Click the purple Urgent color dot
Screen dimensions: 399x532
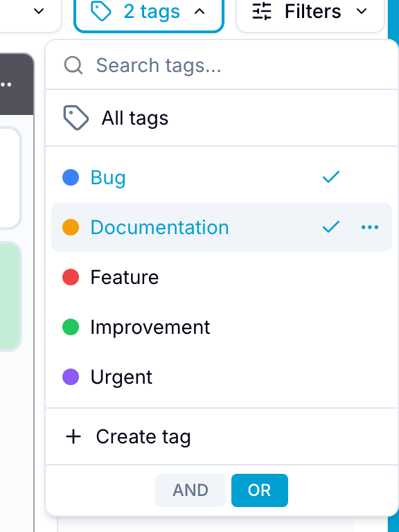pyautogui.click(x=71, y=377)
